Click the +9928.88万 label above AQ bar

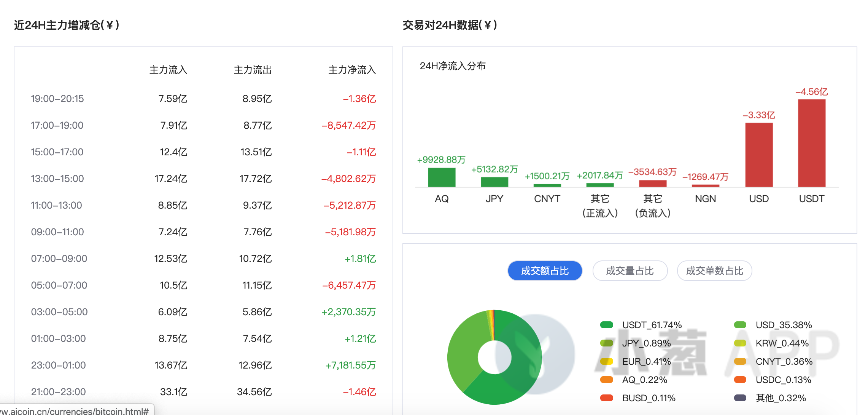[441, 160]
